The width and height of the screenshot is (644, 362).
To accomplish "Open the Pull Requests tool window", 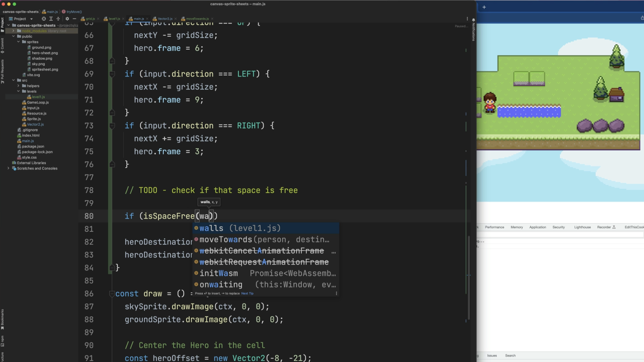I will coord(2,71).
